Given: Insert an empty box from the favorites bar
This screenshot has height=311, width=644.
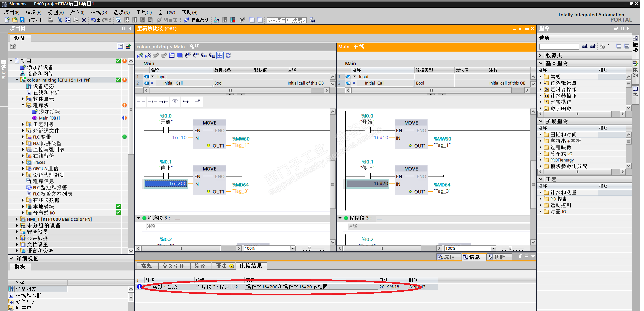Looking at the screenshot, I should click(x=175, y=102).
